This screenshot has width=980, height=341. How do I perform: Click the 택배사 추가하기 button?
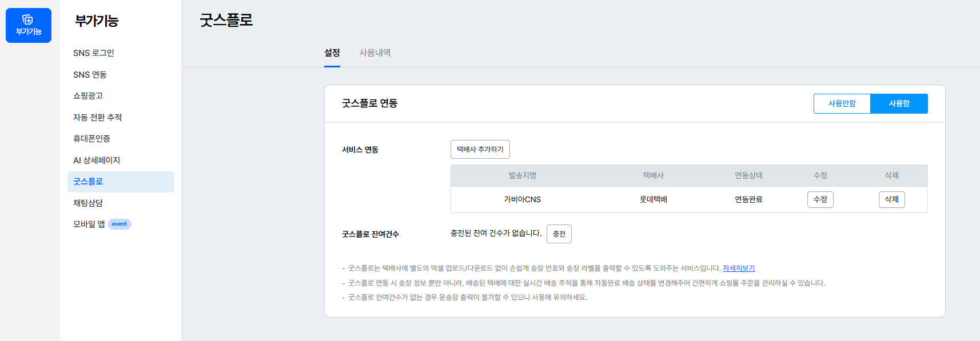pyautogui.click(x=480, y=150)
